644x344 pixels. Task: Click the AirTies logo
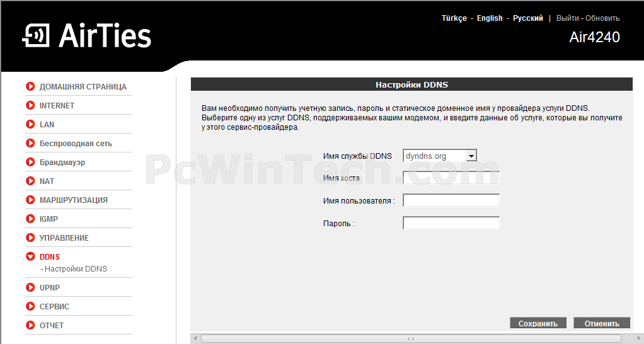pos(87,35)
